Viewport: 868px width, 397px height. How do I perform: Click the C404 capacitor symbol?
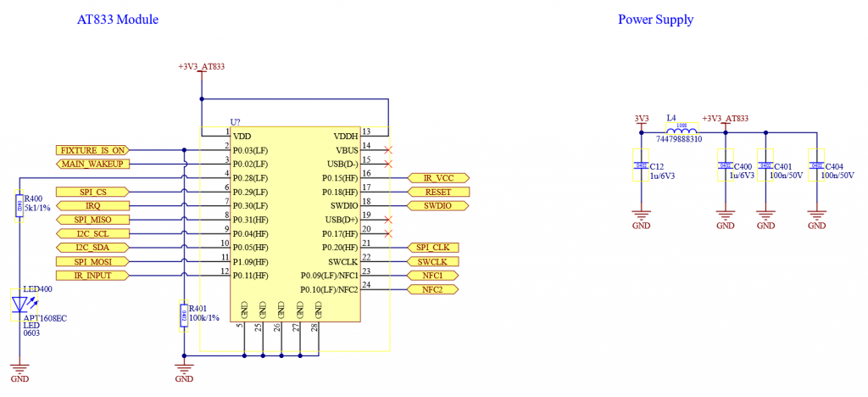click(x=816, y=165)
